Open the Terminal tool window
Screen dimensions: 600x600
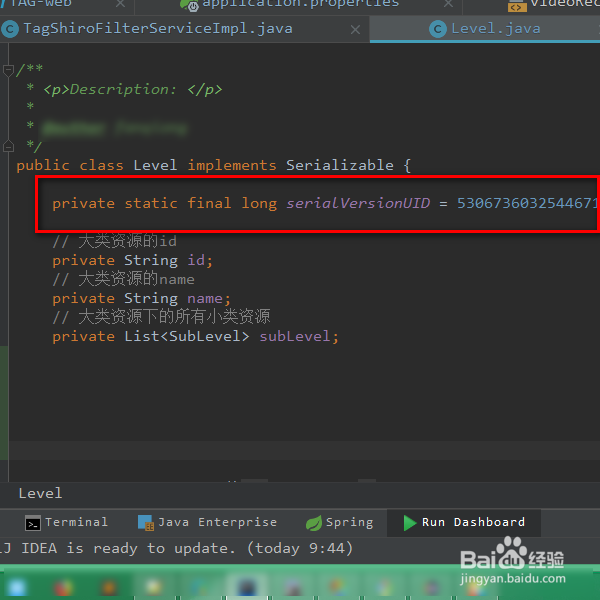(67, 522)
